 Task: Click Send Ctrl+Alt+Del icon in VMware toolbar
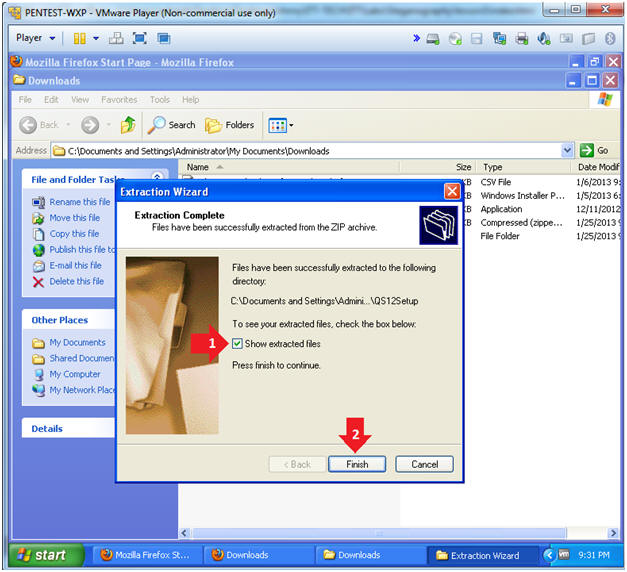pyautogui.click(x=116, y=38)
